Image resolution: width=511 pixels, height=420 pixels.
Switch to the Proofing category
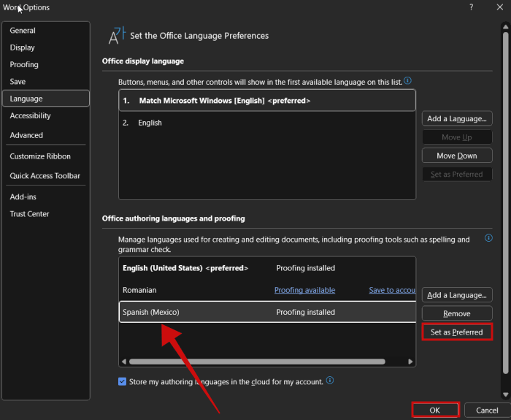pyautogui.click(x=24, y=64)
